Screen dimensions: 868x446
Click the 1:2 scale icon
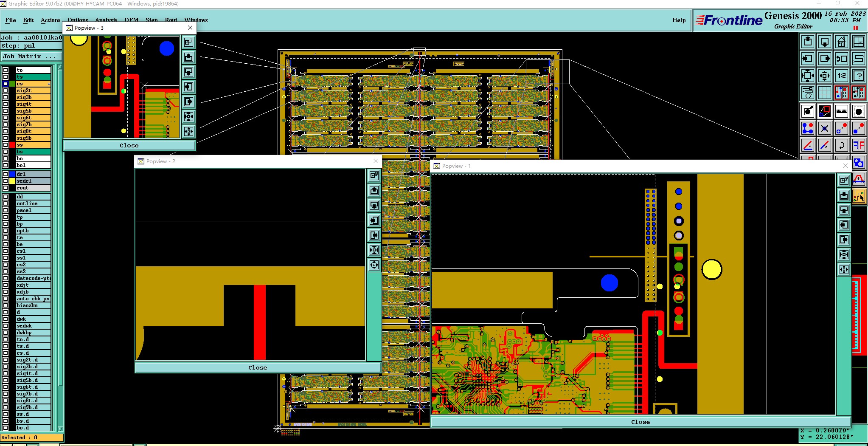[x=841, y=76]
